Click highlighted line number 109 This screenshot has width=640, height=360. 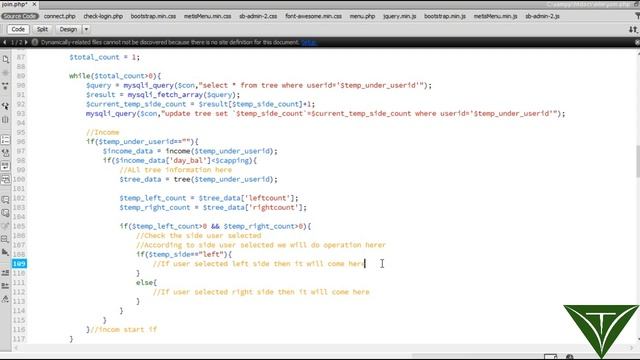tap(19, 264)
